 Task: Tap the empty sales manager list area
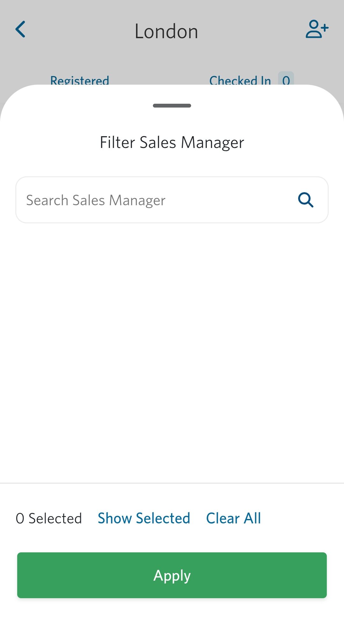click(172, 350)
